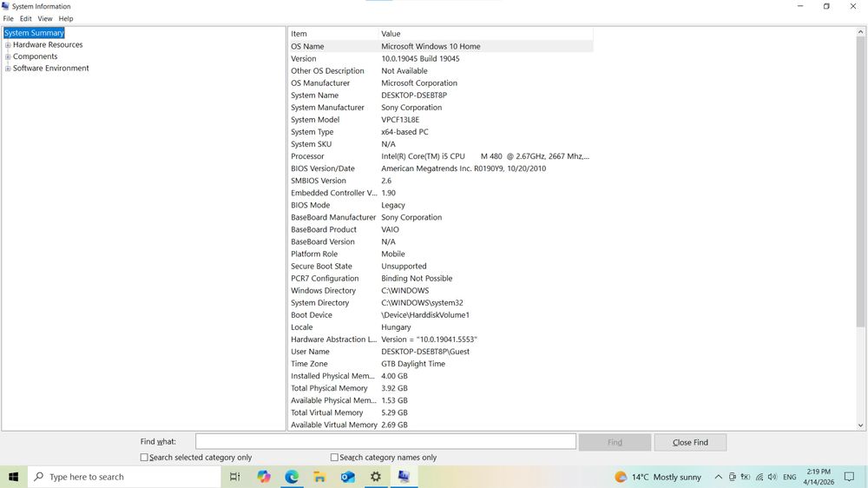Select the Time Zone row label
Screen dimensions: 868x488
pos(309,363)
